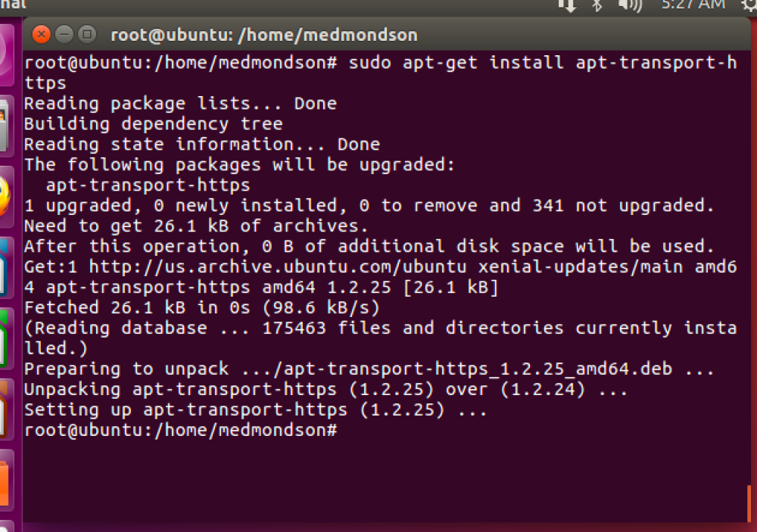Click the Terminal app name in top panel
Screen dimensions: 757x532
pos(12,5)
